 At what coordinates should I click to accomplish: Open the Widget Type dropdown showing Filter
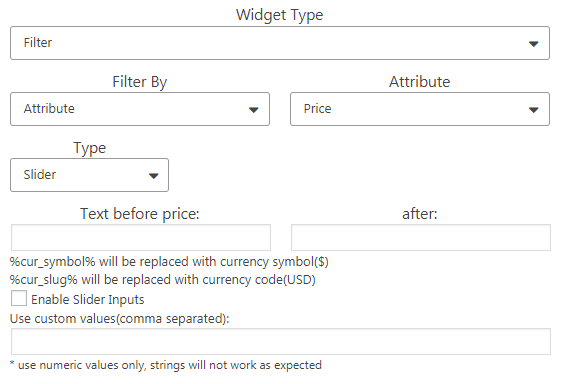280,43
